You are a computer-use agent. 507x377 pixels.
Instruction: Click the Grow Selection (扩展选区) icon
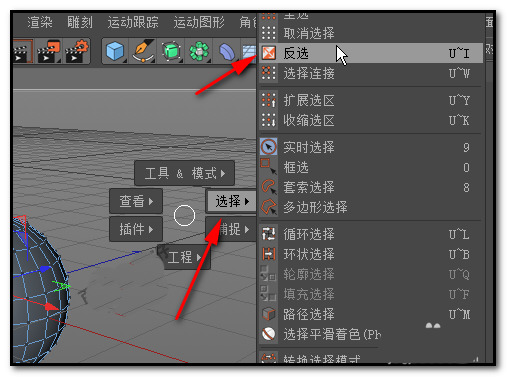tap(269, 100)
